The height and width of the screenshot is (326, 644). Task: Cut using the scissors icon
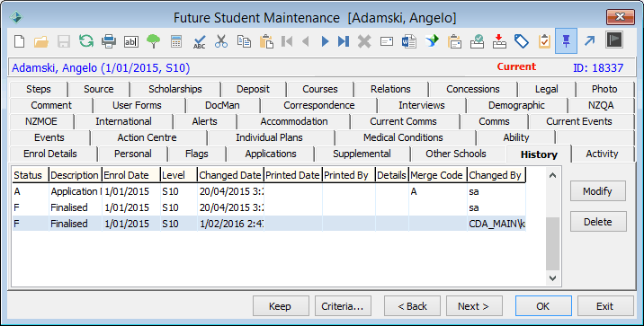[221, 41]
